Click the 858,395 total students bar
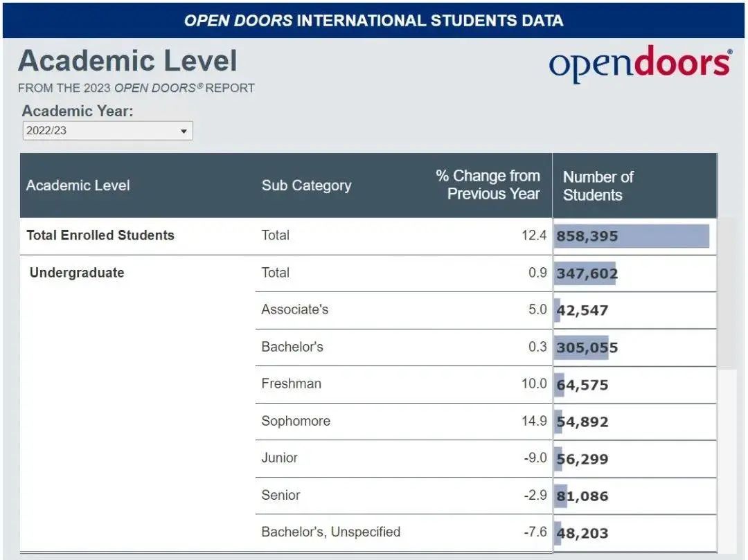The image size is (748, 560). click(x=632, y=236)
